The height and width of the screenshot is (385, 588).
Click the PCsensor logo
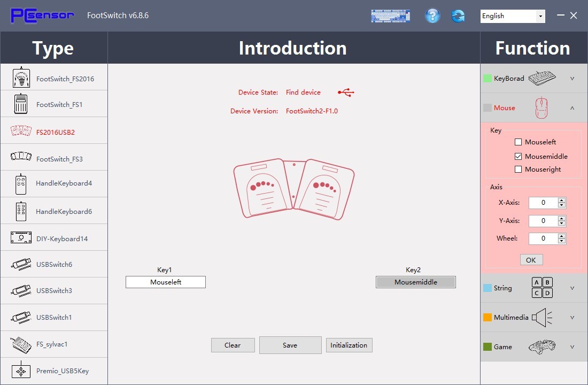(42, 16)
